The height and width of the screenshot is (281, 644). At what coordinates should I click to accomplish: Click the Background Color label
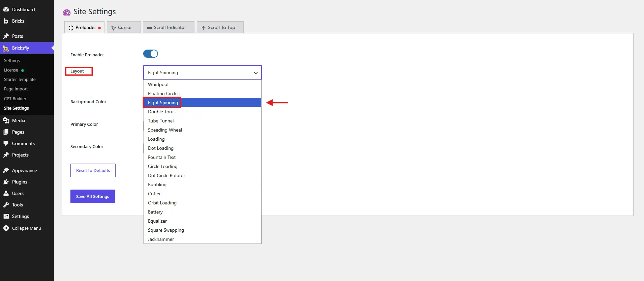coord(88,102)
